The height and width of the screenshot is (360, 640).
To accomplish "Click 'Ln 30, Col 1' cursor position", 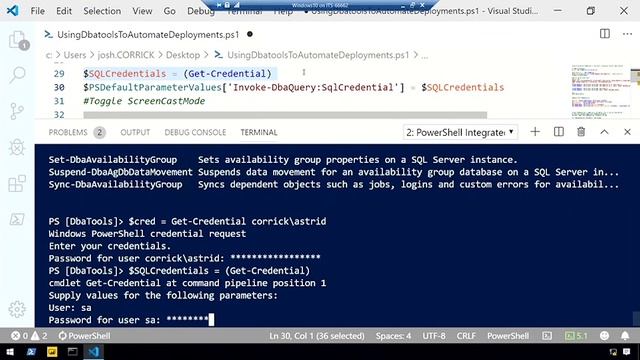I will 317,336.
